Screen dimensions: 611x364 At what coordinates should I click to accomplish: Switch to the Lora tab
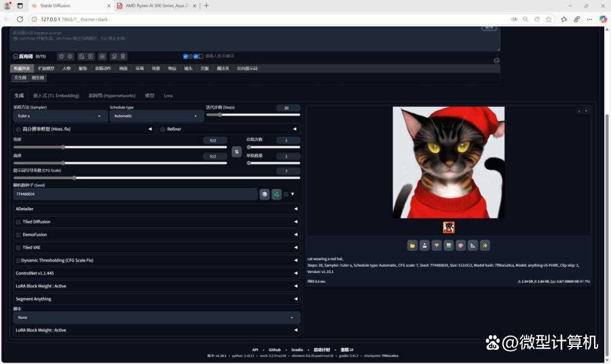pos(168,96)
